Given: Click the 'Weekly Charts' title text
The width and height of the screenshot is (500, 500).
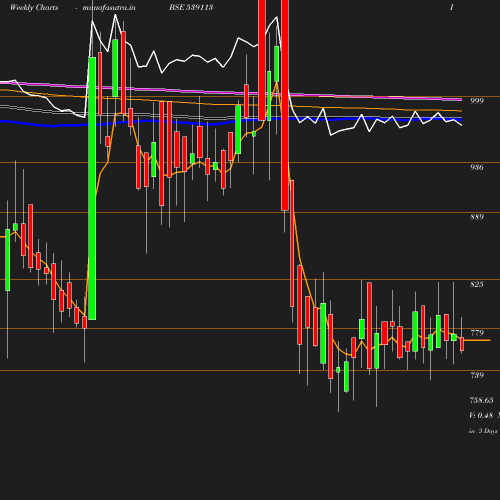Looking at the screenshot, I should [34, 8].
